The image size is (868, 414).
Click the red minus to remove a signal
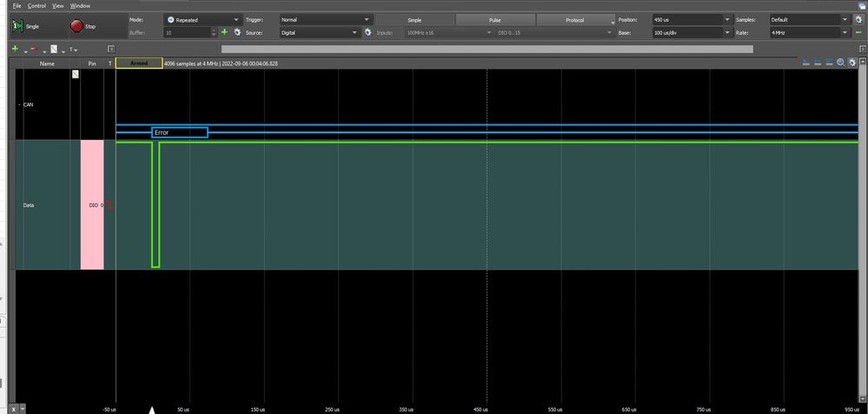pyautogui.click(x=34, y=50)
